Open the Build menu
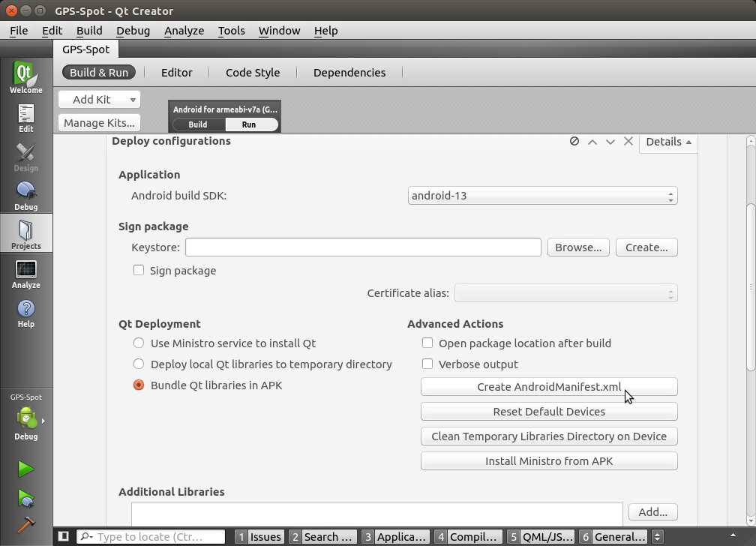Screen dimensions: 756x546 (x=89, y=31)
